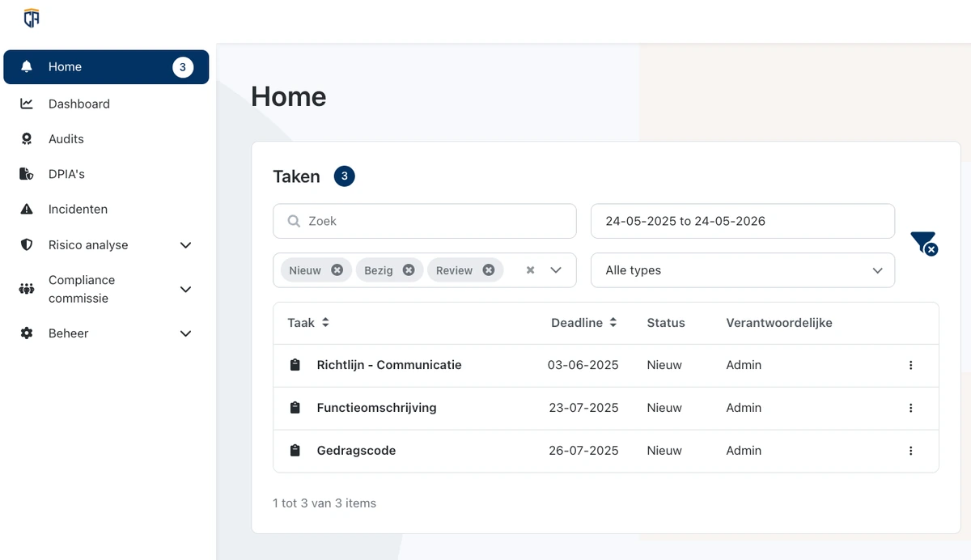Viewport: 971px width, 560px height.
Task: Click the Dashboard chart icon
Action: (x=27, y=104)
